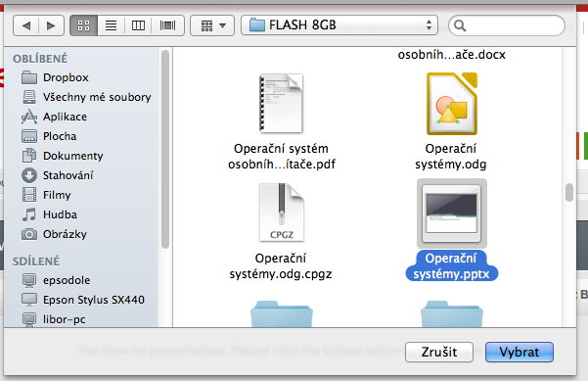Open the item arrangement dropdown
Viewport: 588px width, 381px height.
point(212,25)
